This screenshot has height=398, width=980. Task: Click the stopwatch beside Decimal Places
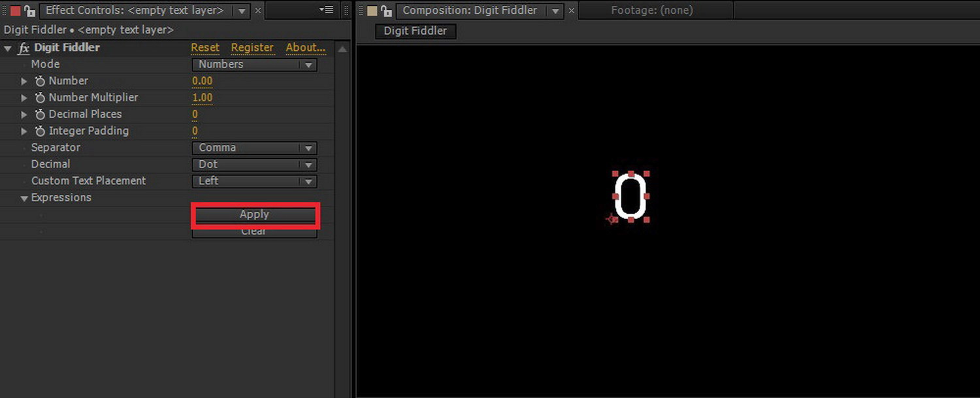tap(39, 114)
